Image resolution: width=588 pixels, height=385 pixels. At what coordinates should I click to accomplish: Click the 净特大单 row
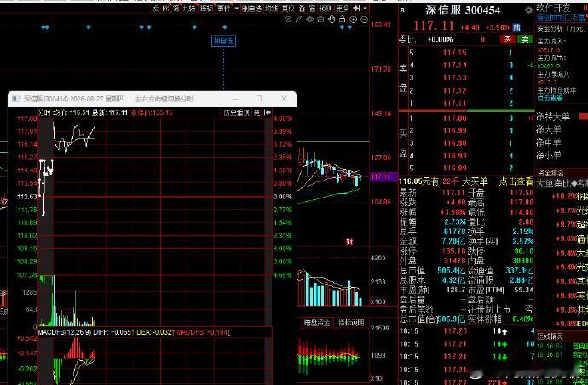pos(553,117)
